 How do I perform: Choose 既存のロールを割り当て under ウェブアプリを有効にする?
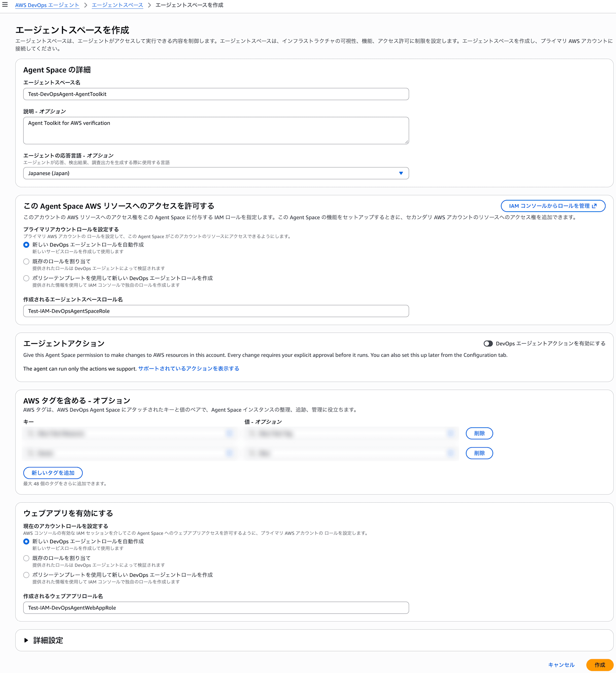tap(26, 558)
